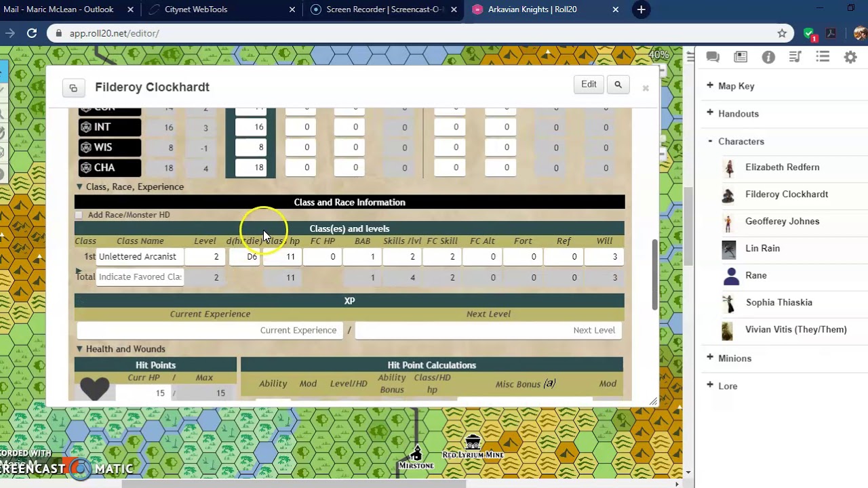868x488 pixels.
Task: Collapse the Characters folder
Action: click(710, 141)
